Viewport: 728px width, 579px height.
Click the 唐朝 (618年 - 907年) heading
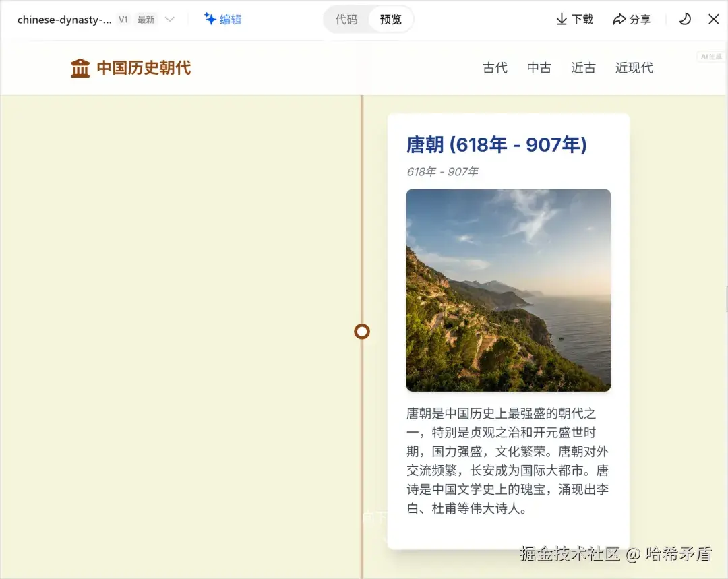click(x=497, y=144)
